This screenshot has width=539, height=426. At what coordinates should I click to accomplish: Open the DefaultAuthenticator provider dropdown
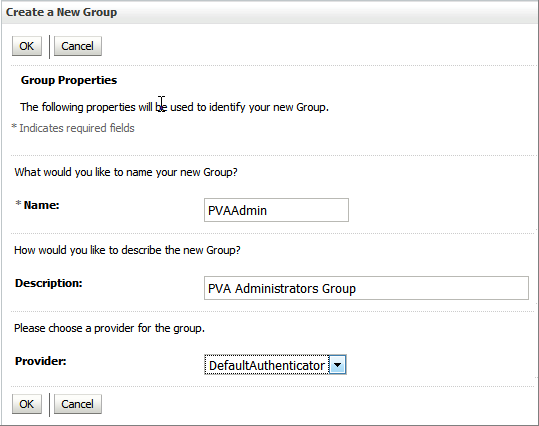tap(275, 365)
